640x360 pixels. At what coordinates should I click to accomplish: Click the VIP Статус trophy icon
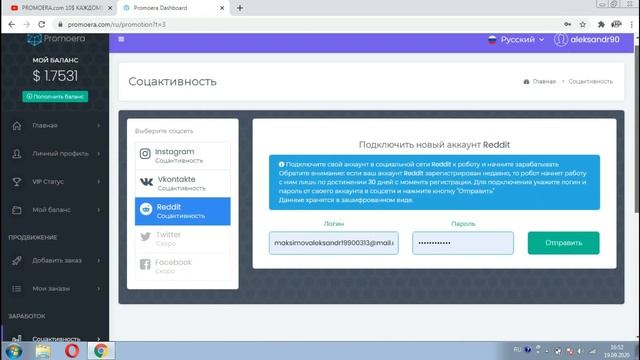(17, 182)
